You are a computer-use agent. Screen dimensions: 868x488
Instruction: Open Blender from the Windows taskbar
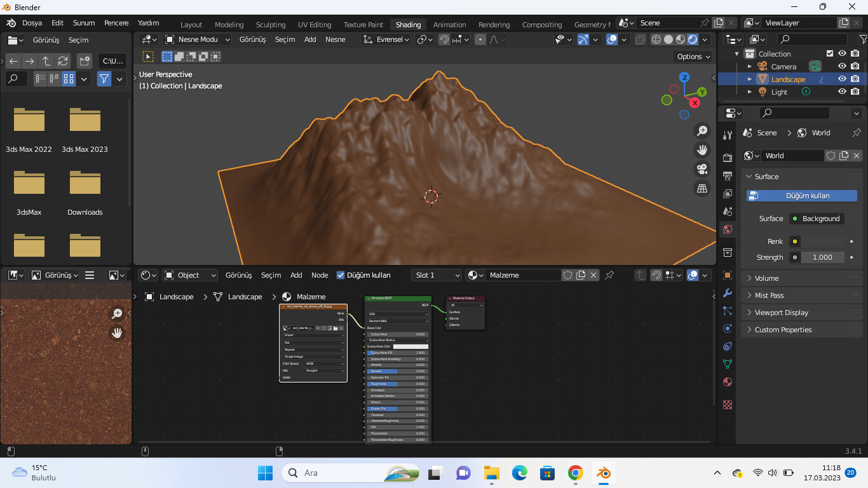point(603,473)
